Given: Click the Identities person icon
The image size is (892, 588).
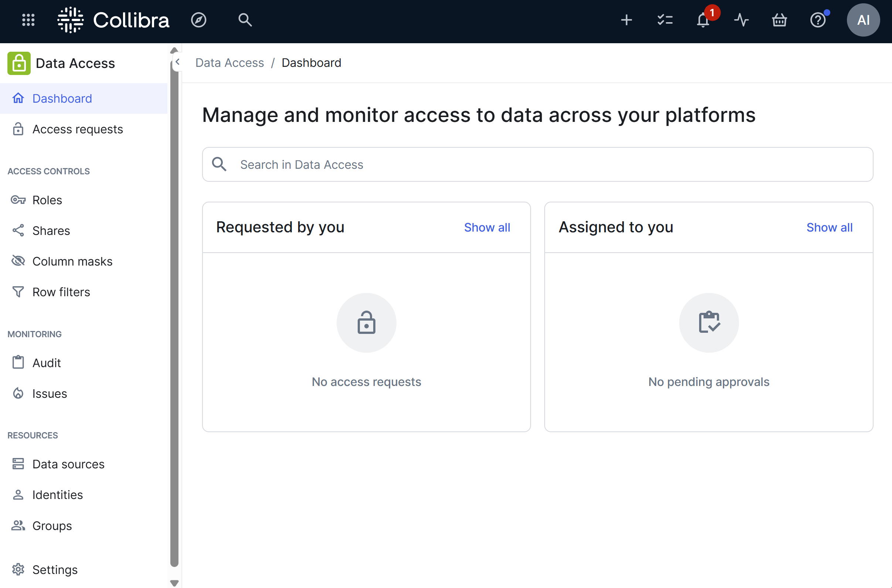Looking at the screenshot, I should [x=18, y=495].
